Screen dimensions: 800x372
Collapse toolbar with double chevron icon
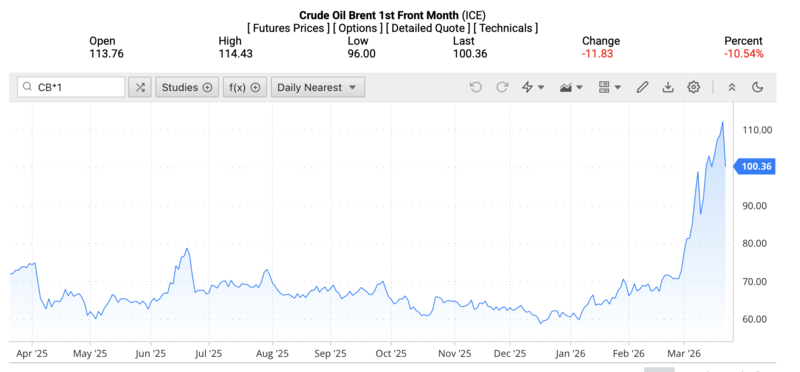732,87
